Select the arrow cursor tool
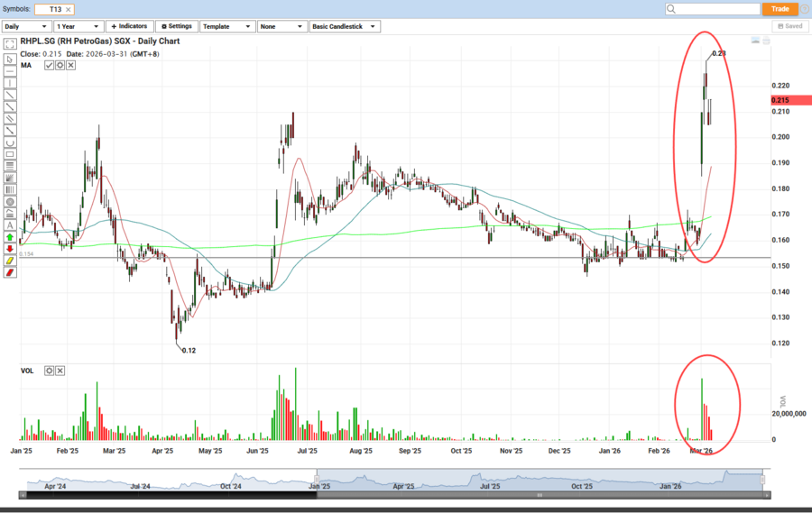Image resolution: width=812 pixels, height=513 pixels. (10, 60)
